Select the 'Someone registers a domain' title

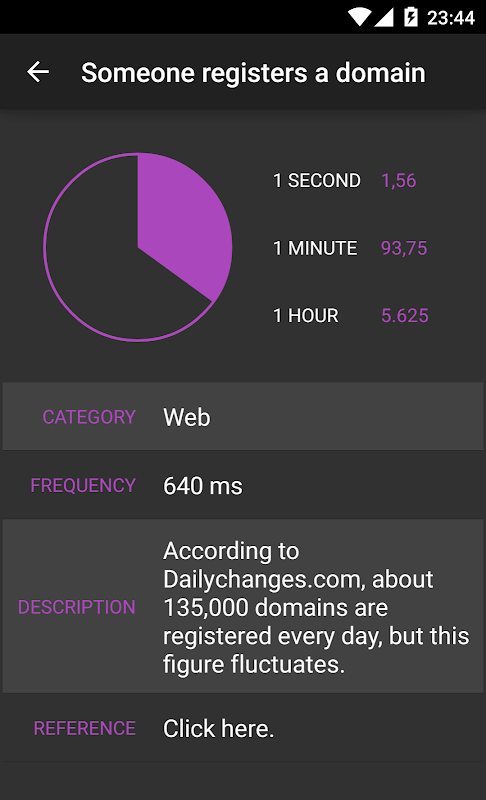[253, 72]
